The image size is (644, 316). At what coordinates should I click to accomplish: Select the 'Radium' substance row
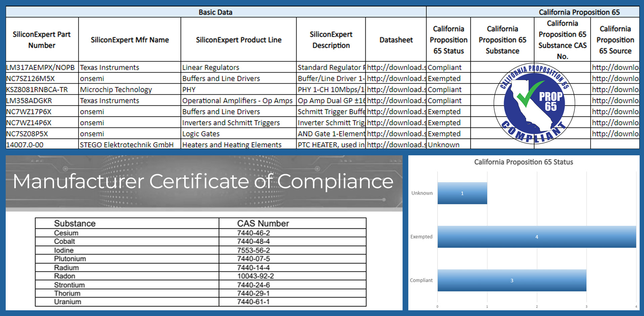click(x=201, y=267)
